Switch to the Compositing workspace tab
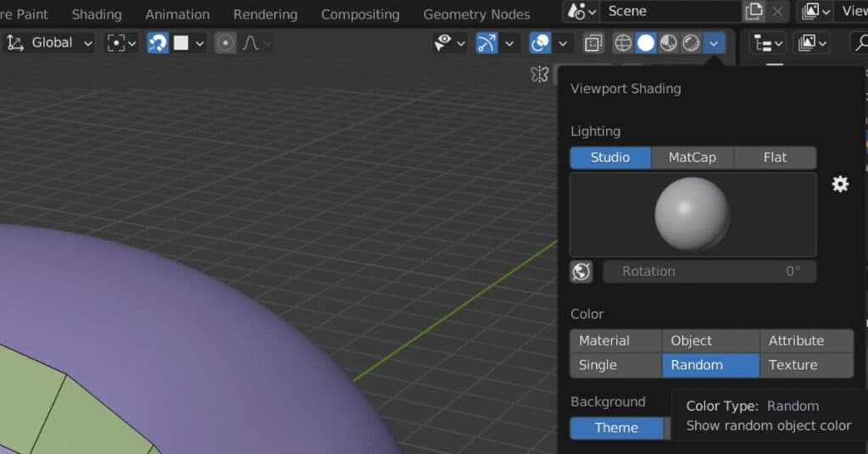The image size is (868, 454). (x=360, y=14)
